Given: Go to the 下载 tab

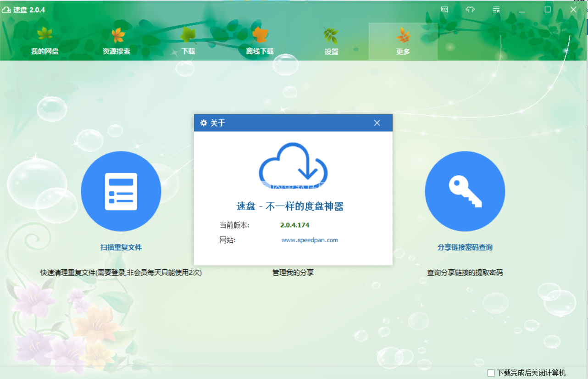Looking at the screenshot, I should [188, 42].
